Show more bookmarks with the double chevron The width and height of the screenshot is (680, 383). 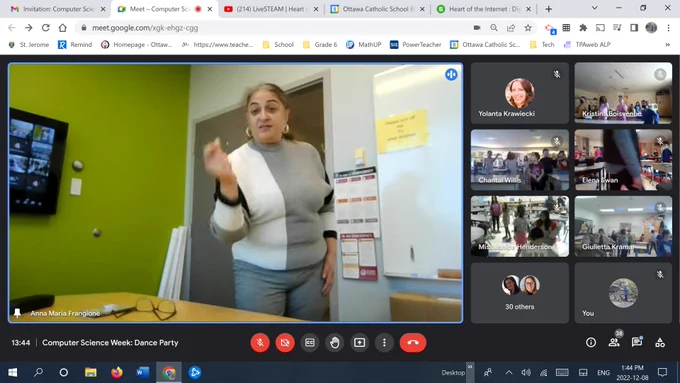click(667, 45)
